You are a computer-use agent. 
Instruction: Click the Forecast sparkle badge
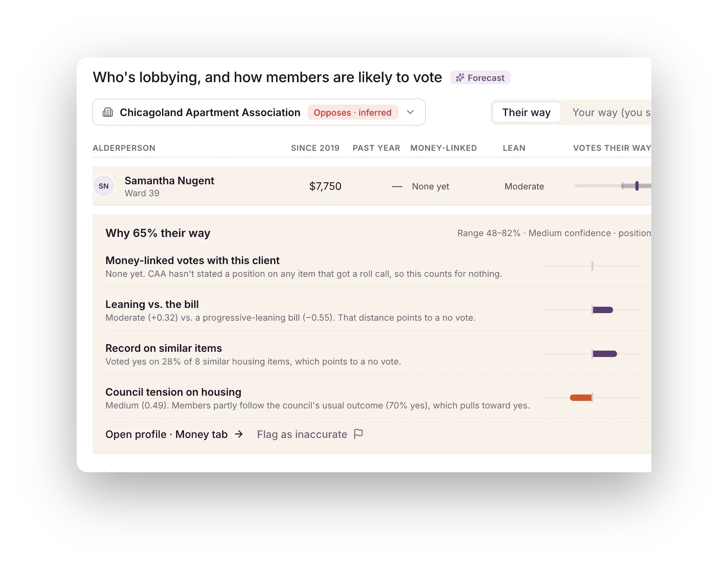[x=480, y=77]
